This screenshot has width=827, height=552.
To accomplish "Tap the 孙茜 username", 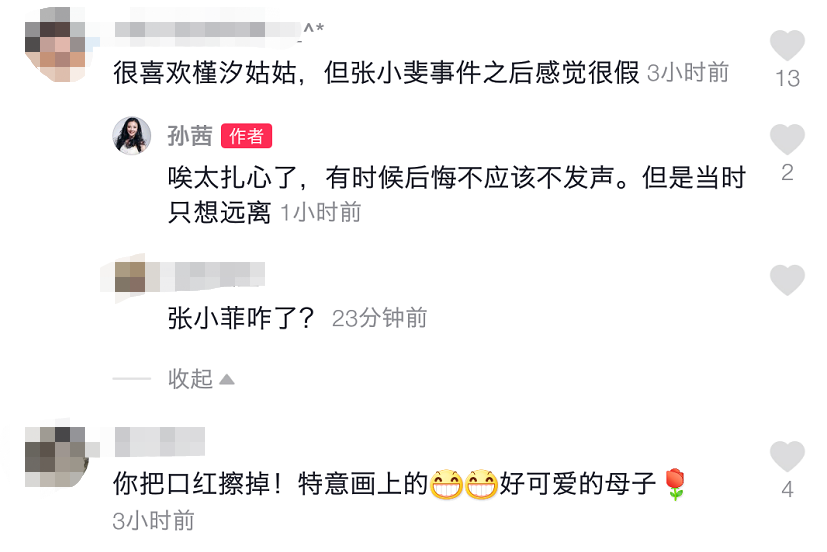I will 190,136.
